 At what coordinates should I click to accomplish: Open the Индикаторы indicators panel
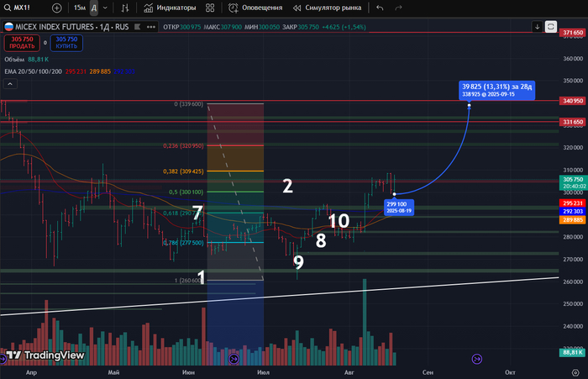pyautogui.click(x=170, y=8)
